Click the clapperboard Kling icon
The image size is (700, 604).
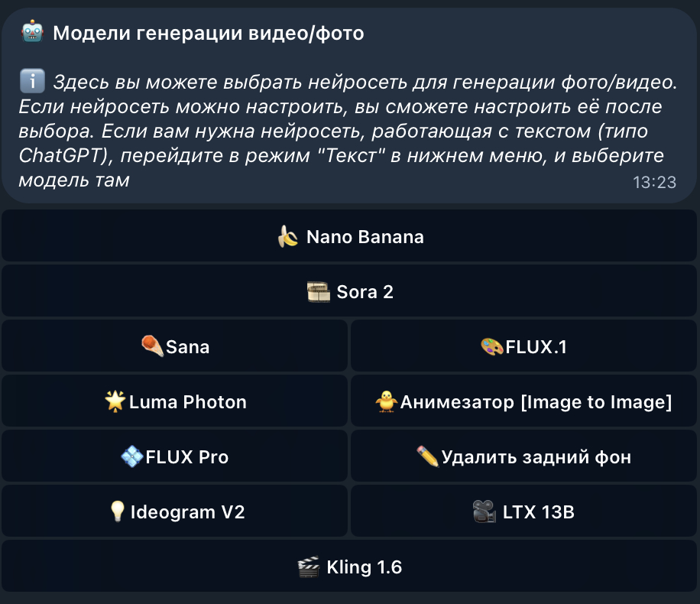[308, 567]
